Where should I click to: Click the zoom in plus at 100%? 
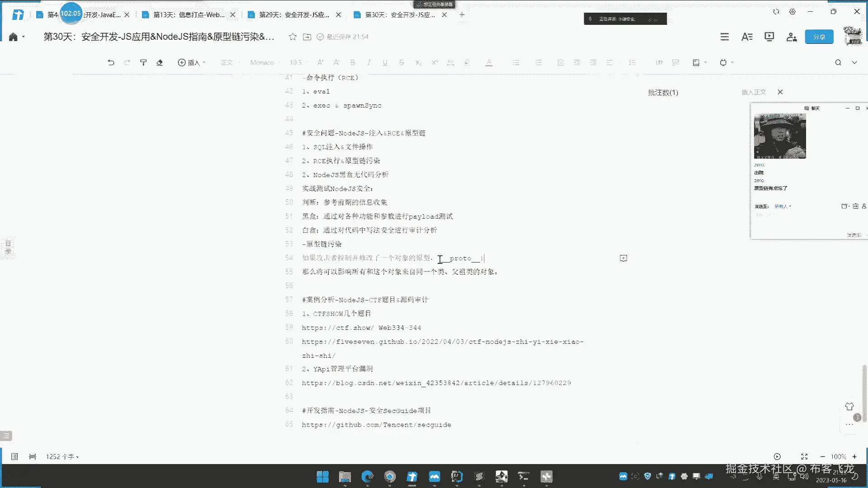[854, 457]
